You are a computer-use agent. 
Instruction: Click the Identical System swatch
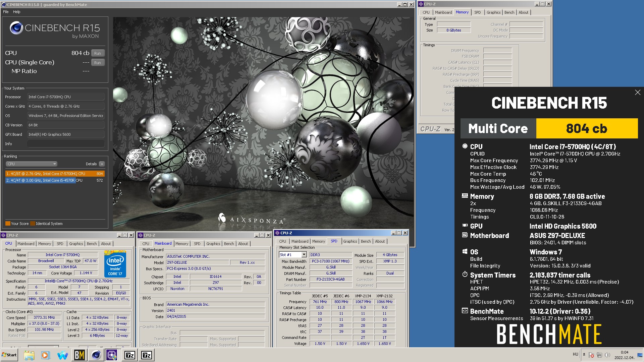[x=33, y=224]
